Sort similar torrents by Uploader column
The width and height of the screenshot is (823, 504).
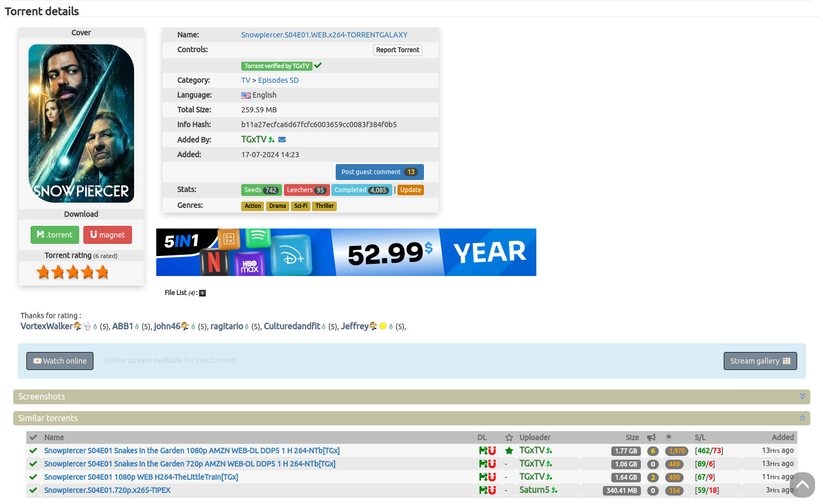pyautogui.click(x=535, y=438)
